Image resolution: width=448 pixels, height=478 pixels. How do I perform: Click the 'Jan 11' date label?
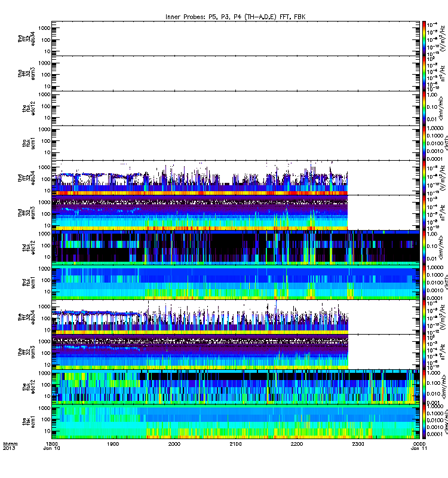click(x=419, y=448)
